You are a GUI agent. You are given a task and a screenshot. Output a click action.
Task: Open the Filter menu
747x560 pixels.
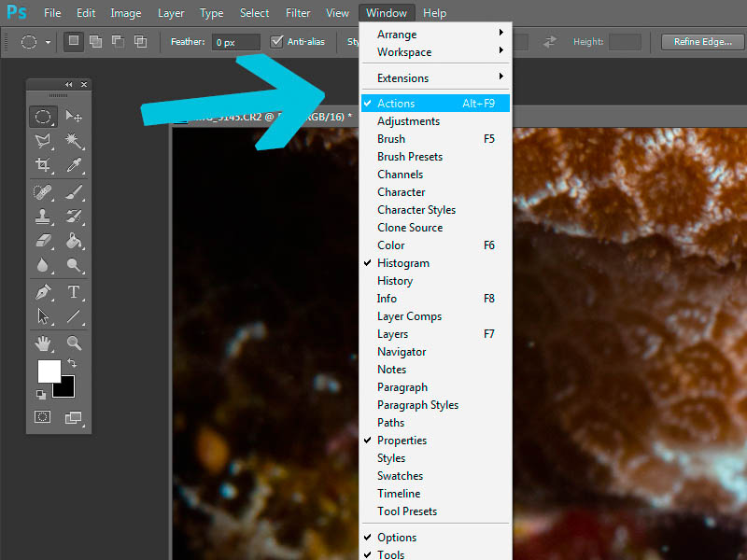coord(298,13)
